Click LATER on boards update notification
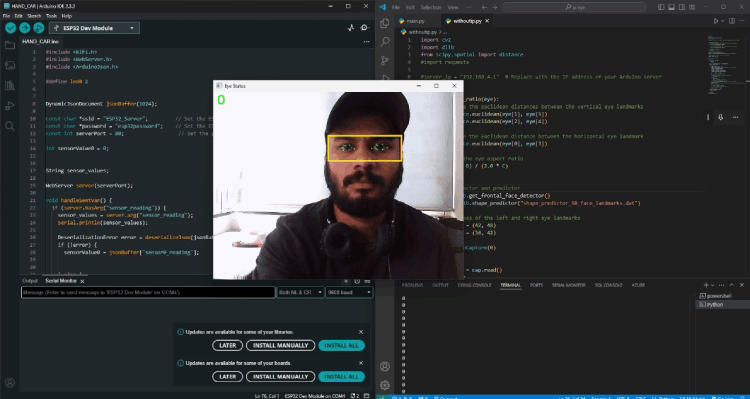Image resolution: width=750 pixels, height=399 pixels. click(x=228, y=377)
